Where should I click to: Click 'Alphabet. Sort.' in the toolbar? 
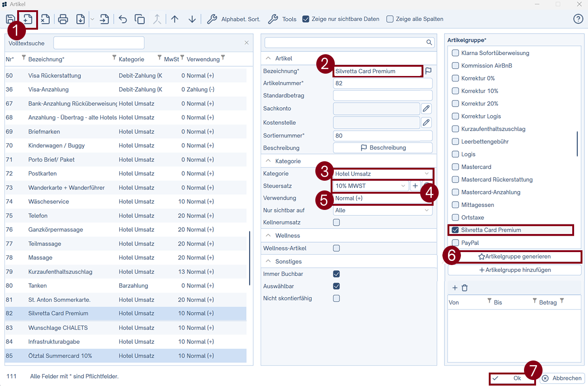(234, 19)
